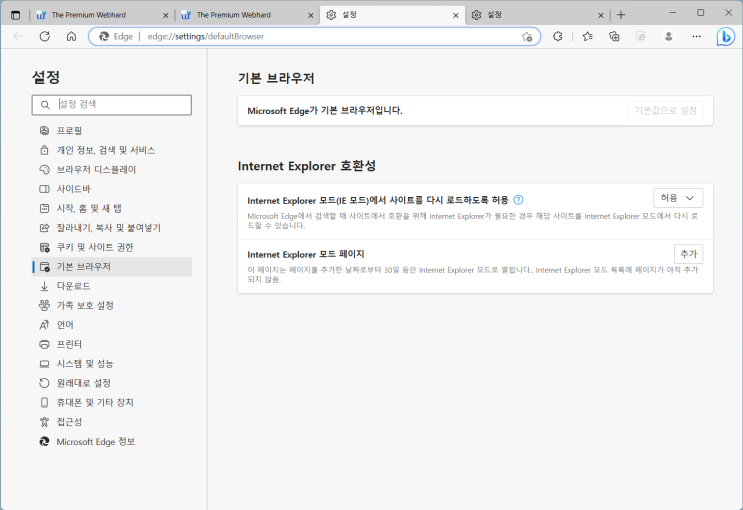Click the greyed-out back arrow icon
Image resolution: width=743 pixels, height=510 pixels.
(18, 36)
